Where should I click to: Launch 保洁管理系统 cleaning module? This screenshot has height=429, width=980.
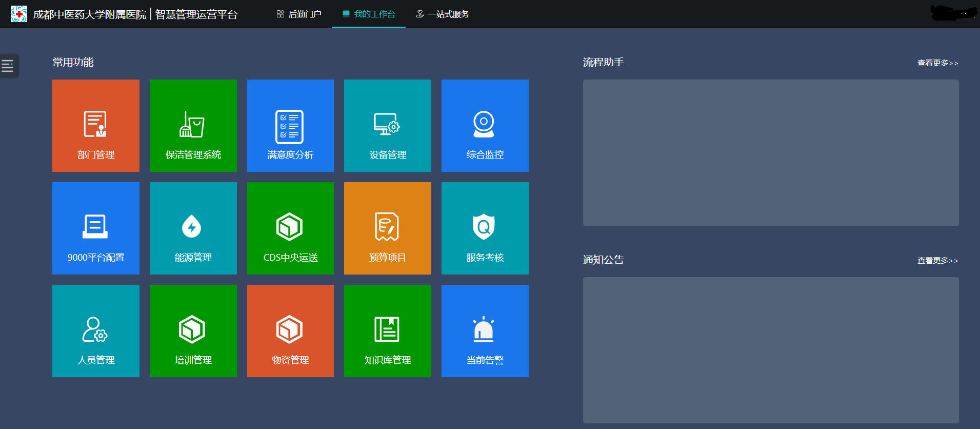(x=193, y=126)
